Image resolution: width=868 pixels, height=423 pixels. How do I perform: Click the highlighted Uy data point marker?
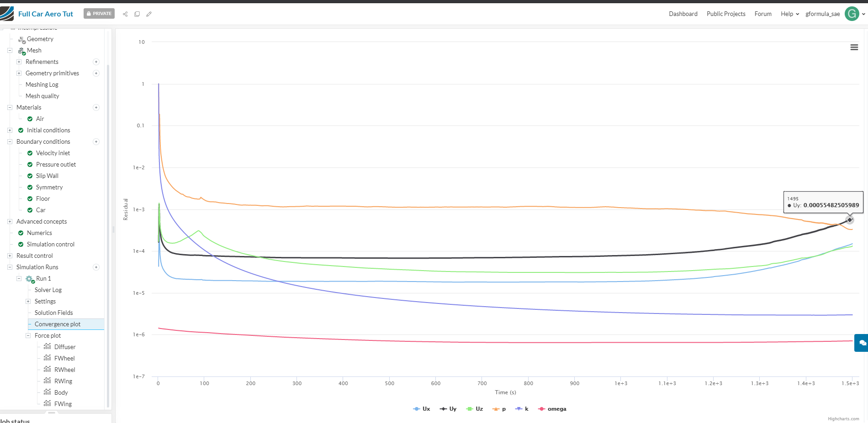[x=850, y=220]
